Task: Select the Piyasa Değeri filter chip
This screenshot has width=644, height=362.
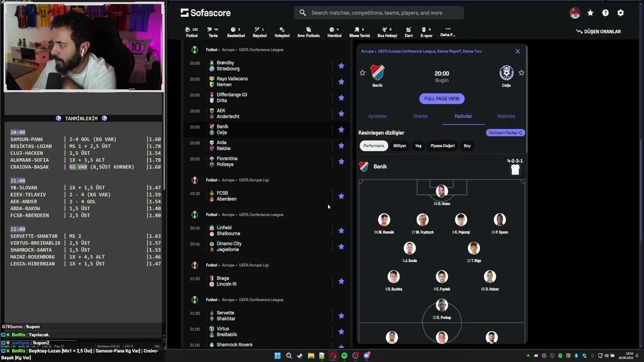Action: pos(443,146)
